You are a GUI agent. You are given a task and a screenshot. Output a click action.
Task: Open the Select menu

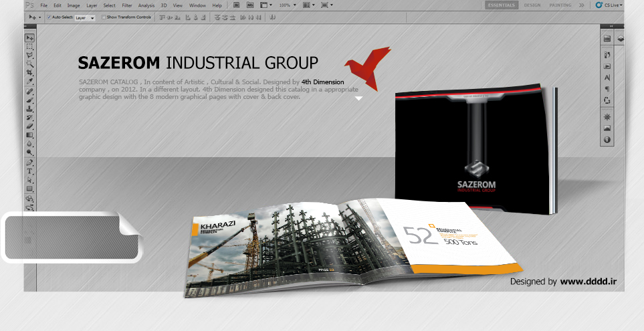pyautogui.click(x=109, y=6)
